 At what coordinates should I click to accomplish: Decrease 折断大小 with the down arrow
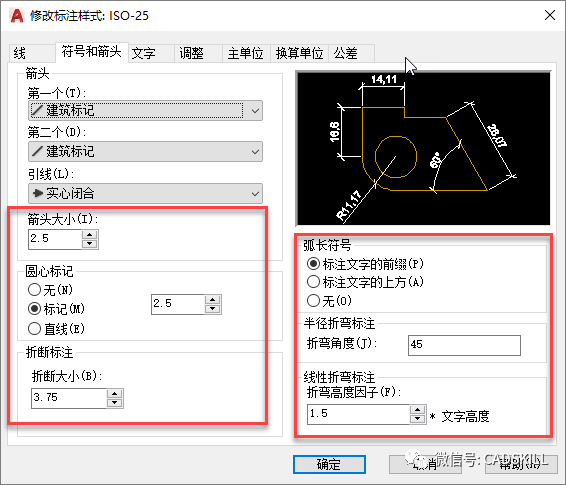click(115, 403)
